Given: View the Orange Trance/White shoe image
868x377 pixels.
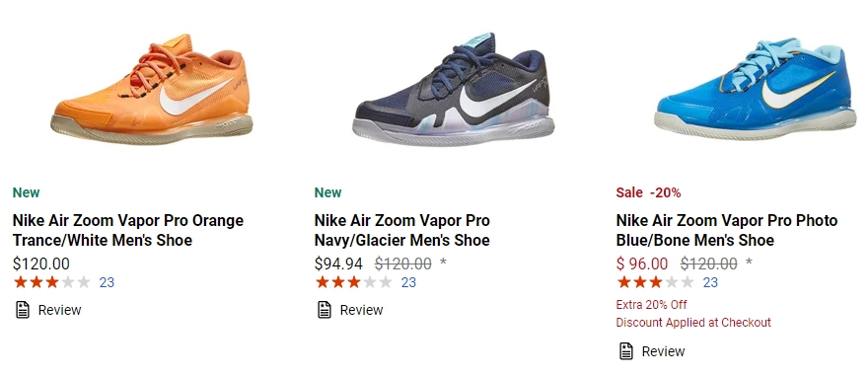Looking at the screenshot, I should coord(152,89).
